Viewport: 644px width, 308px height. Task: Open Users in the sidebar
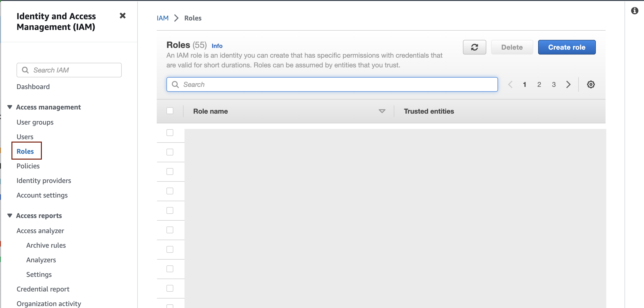[25, 137]
